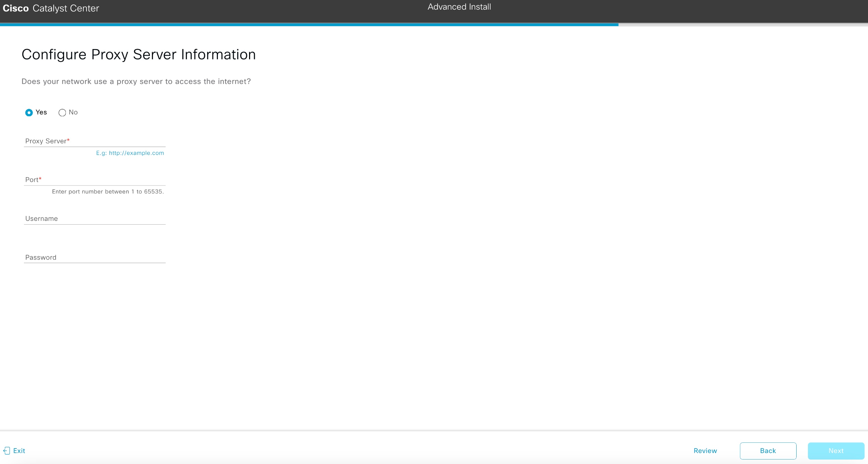The width and height of the screenshot is (868, 464).
Task: Select the Yes radio button
Action: coord(29,113)
